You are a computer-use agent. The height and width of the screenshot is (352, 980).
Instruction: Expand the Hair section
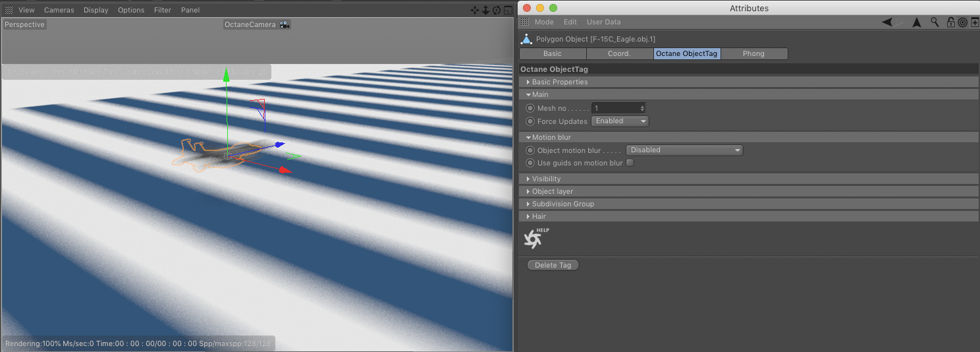[749, 216]
